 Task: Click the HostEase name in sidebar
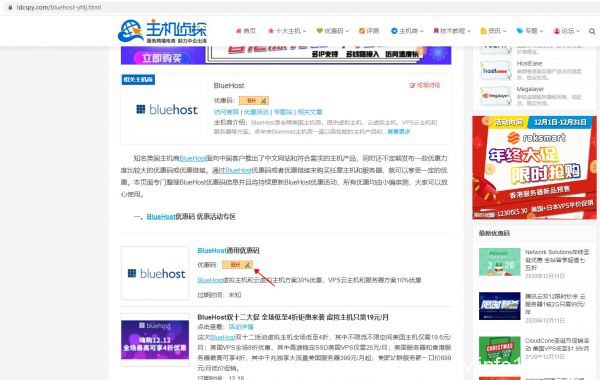click(x=529, y=64)
